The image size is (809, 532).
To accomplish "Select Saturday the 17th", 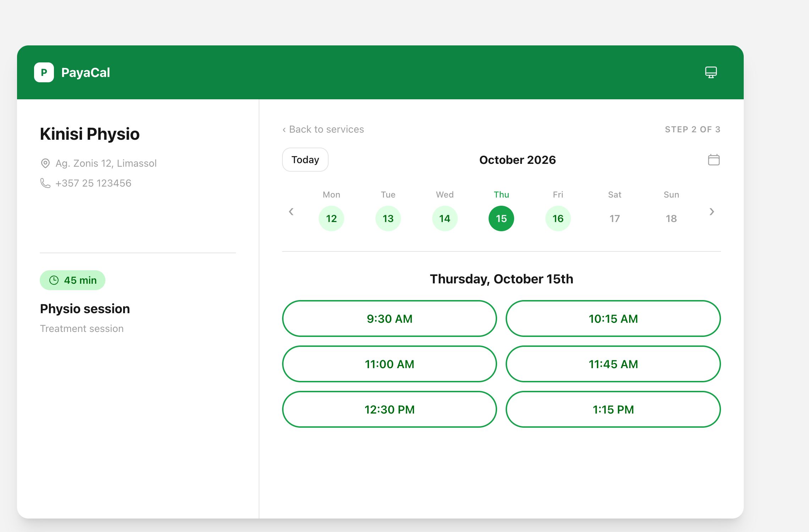I will [x=615, y=218].
